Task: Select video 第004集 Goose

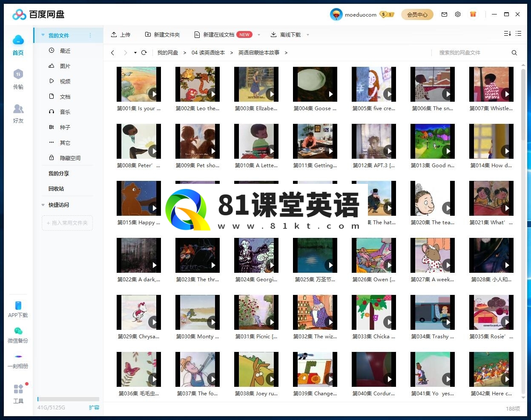Action: 315,89
